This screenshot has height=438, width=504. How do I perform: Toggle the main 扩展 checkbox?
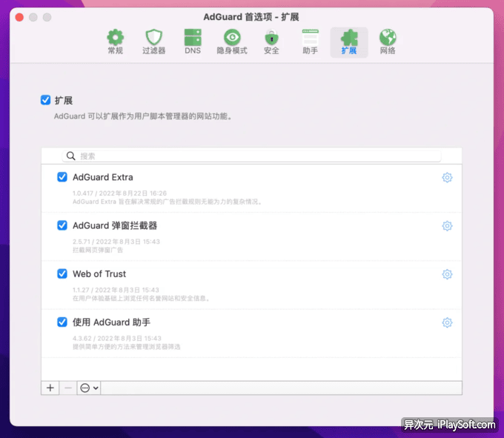coord(46,100)
